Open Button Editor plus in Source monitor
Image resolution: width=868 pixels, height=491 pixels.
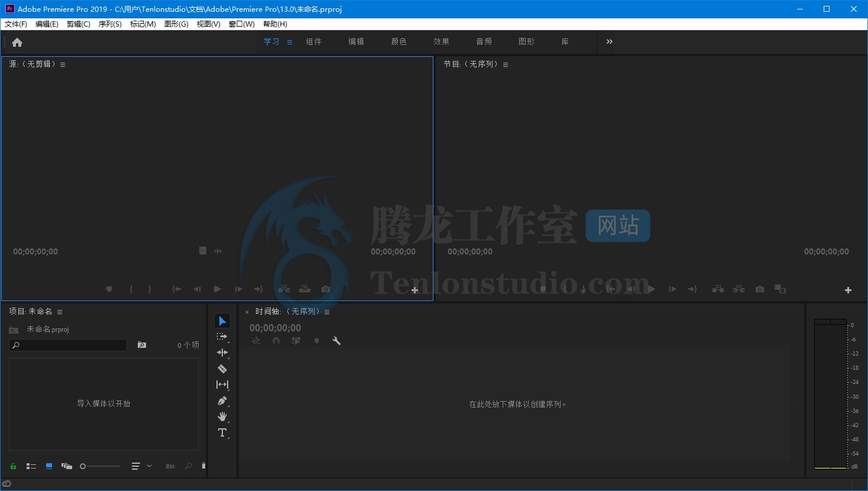tap(414, 290)
